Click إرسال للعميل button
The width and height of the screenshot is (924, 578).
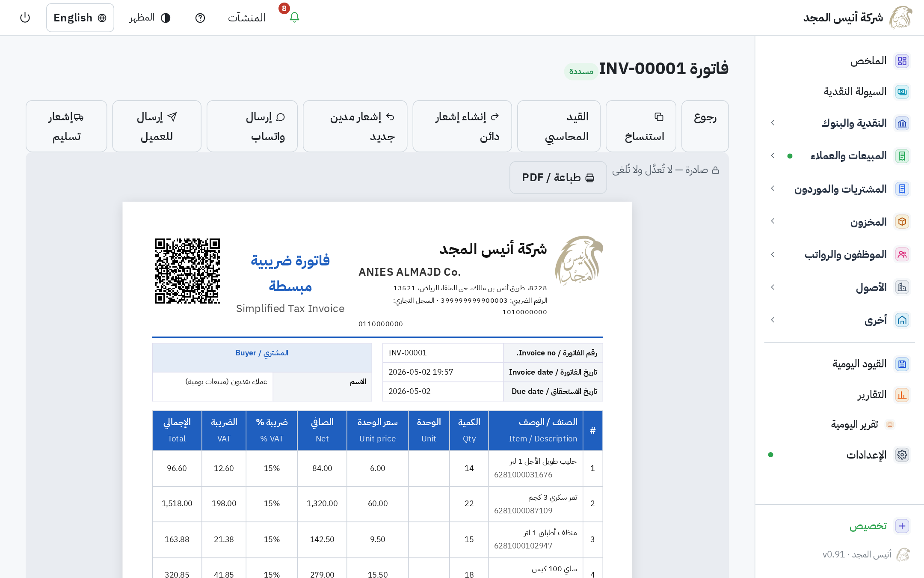coord(157,126)
